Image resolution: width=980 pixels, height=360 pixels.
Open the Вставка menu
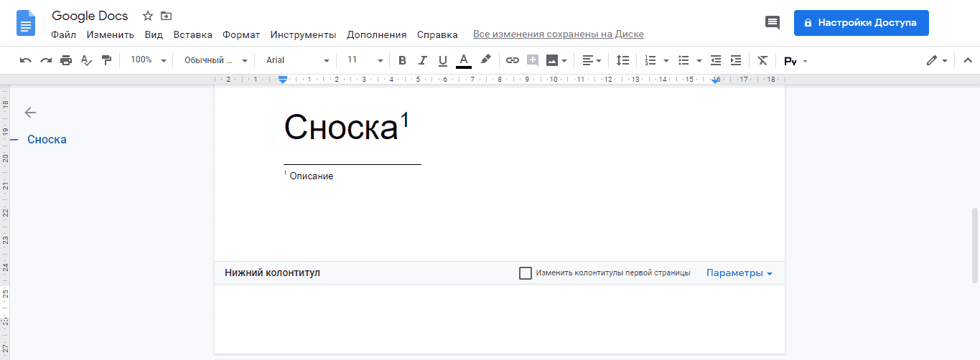pos(192,34)
